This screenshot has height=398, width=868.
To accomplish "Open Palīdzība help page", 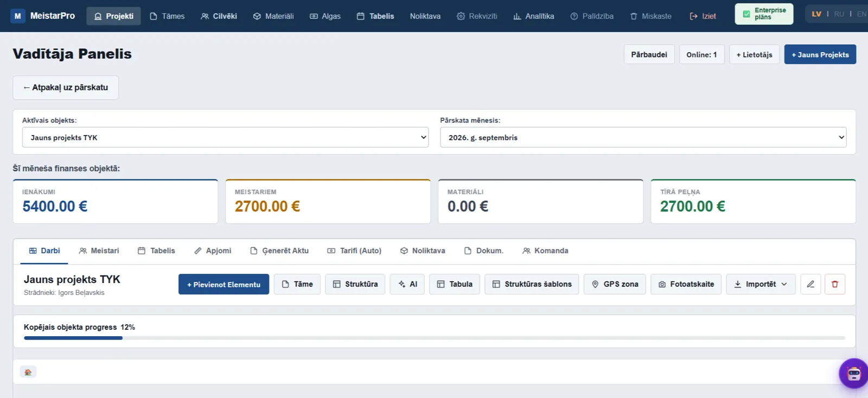I will [592, 16].
